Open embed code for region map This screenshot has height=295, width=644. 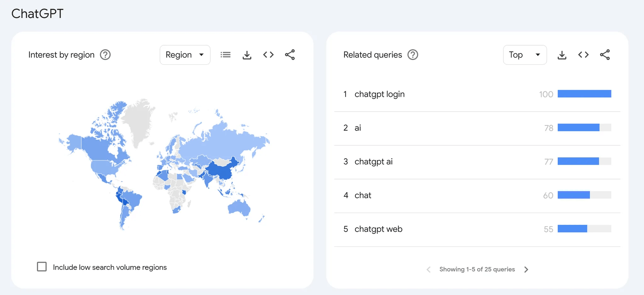click(x=269, y=55)
